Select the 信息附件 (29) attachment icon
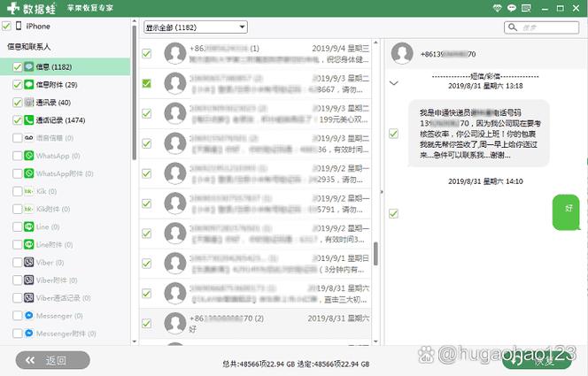Viewport: 588px width, 376px height. click(29, 85)
